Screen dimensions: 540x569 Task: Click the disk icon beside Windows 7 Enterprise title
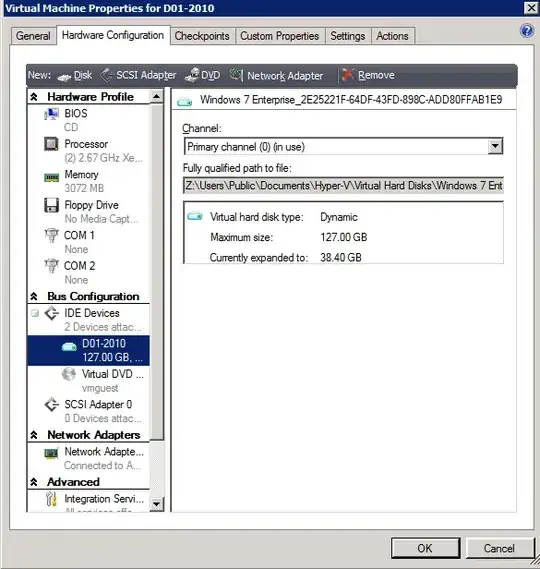click(x=184, y=103)
